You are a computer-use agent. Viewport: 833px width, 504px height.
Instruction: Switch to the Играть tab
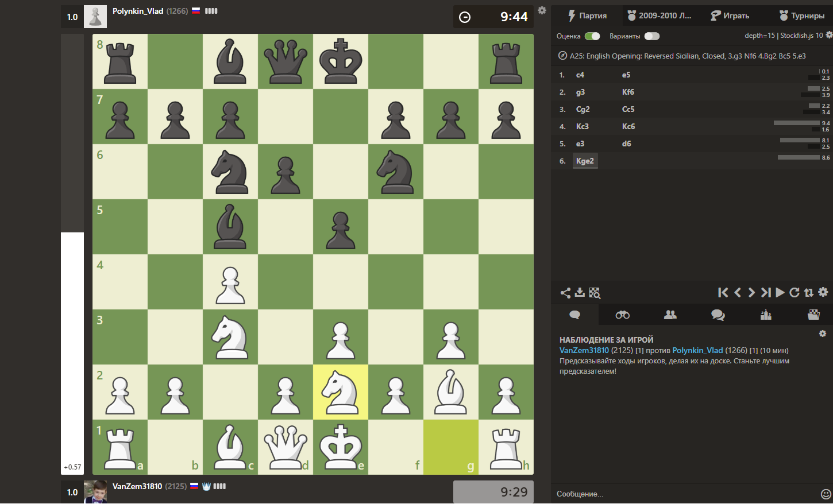pyautogui.click(x=730, y=15)
